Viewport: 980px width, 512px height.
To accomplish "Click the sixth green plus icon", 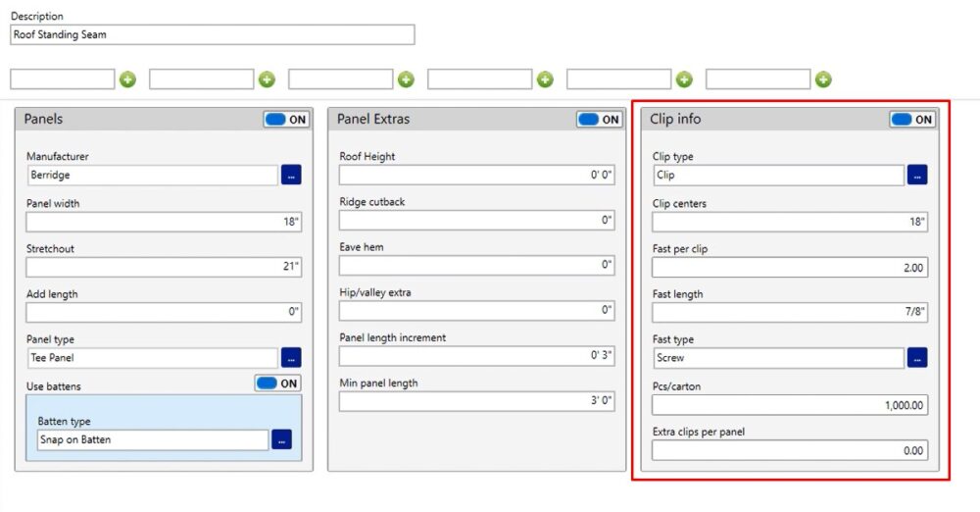I will click(x=824, y=79).
